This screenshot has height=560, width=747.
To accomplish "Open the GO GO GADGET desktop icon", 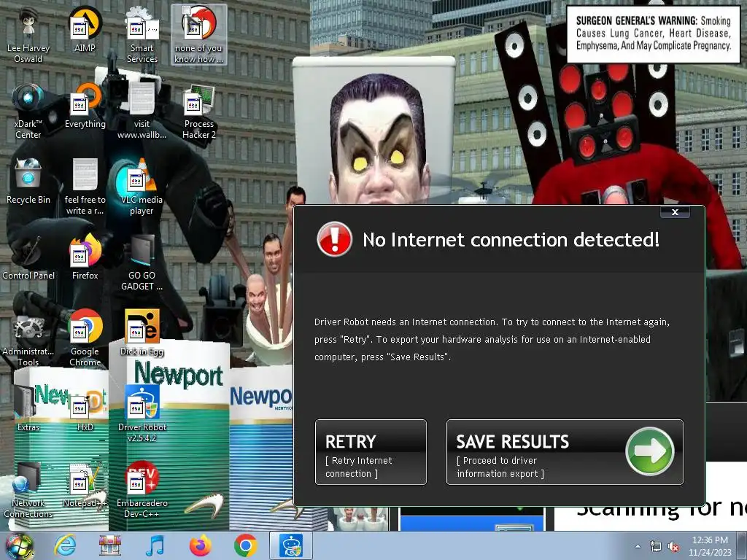I will tap(142, 262).
